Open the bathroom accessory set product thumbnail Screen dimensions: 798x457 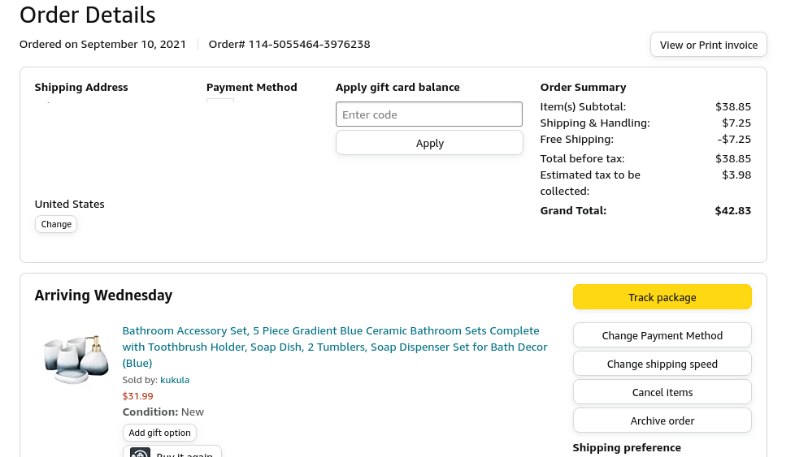click(77, 358)
